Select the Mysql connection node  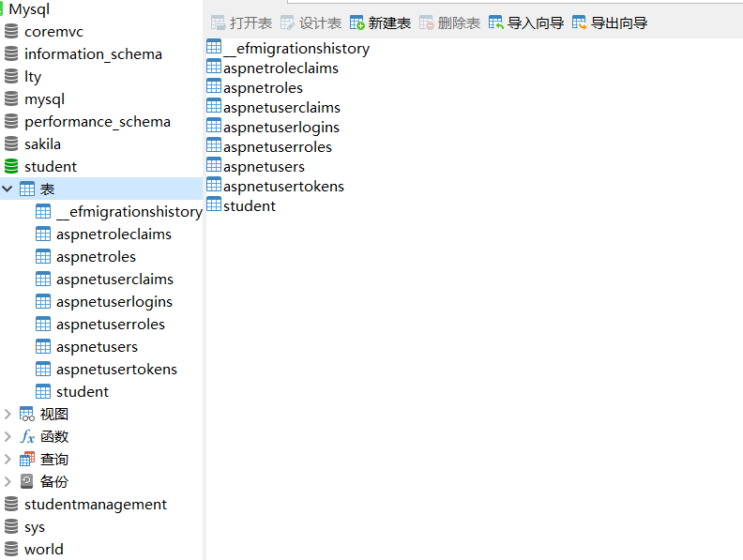[x=29, y=9]
